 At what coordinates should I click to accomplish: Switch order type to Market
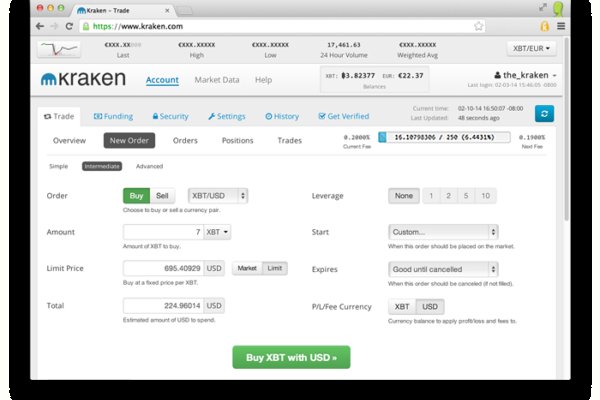tap(246, 268)
